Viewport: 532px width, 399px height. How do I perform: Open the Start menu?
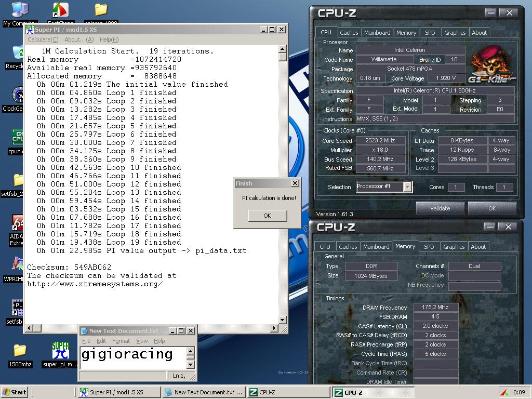(x=14, y=392)
